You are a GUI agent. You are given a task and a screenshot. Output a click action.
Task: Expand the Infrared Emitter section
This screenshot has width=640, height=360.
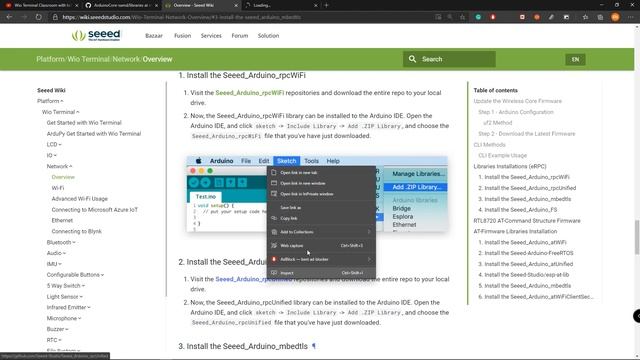(x=69, y=307)
